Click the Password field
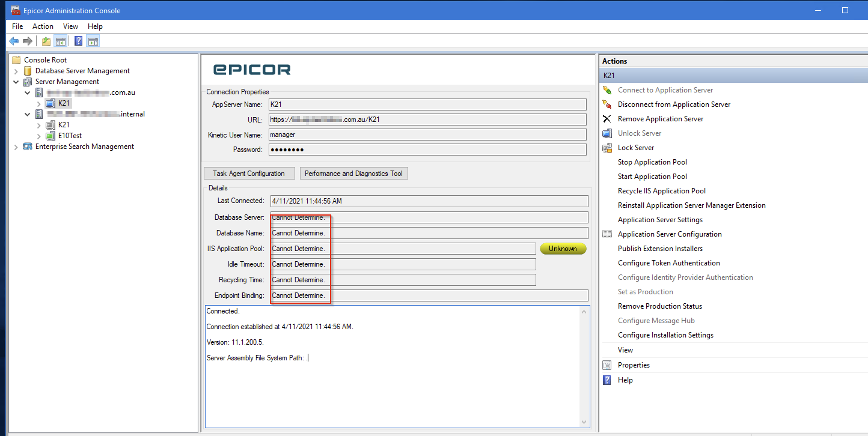This screenshot has width=868, height=436. pyautogui.click(x=427, y=150)
